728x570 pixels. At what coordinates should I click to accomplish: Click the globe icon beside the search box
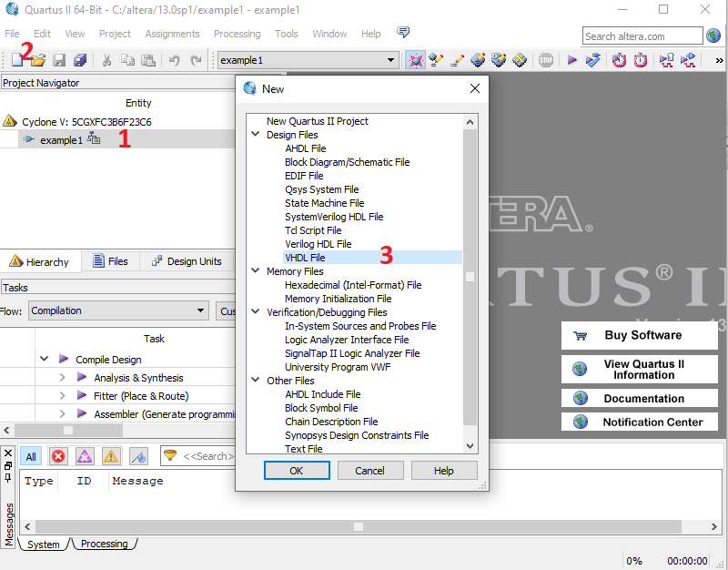tap(713, 36)
